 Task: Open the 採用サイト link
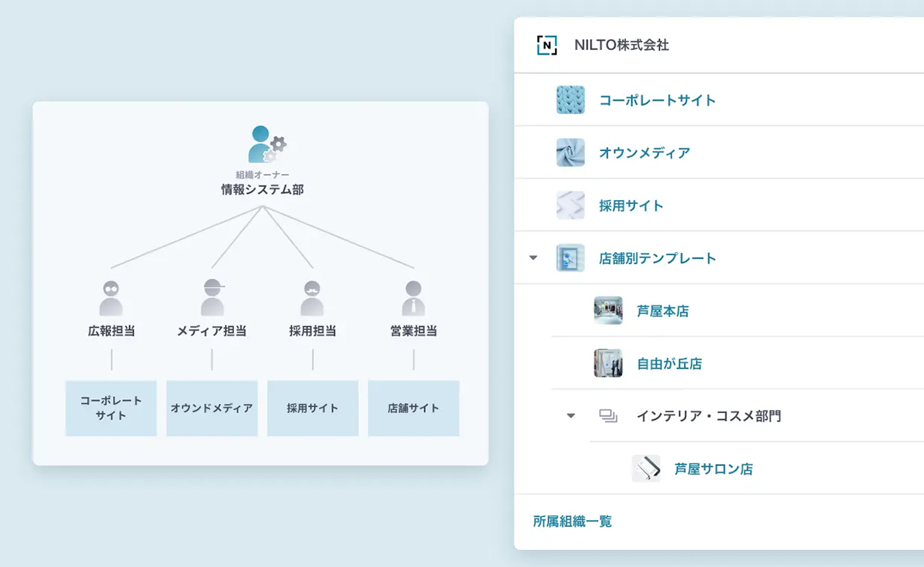[631, 205]
